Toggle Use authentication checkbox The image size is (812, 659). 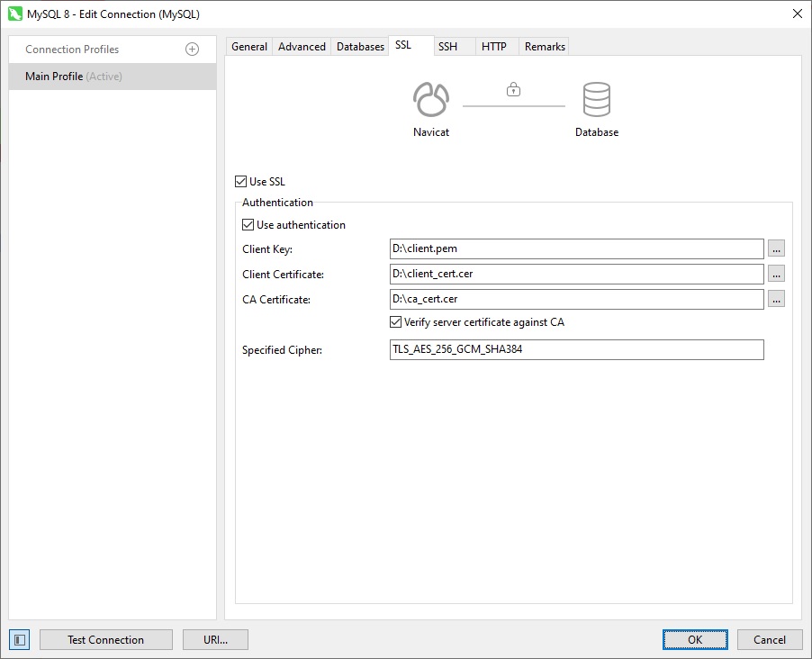(x=248, y=225)
